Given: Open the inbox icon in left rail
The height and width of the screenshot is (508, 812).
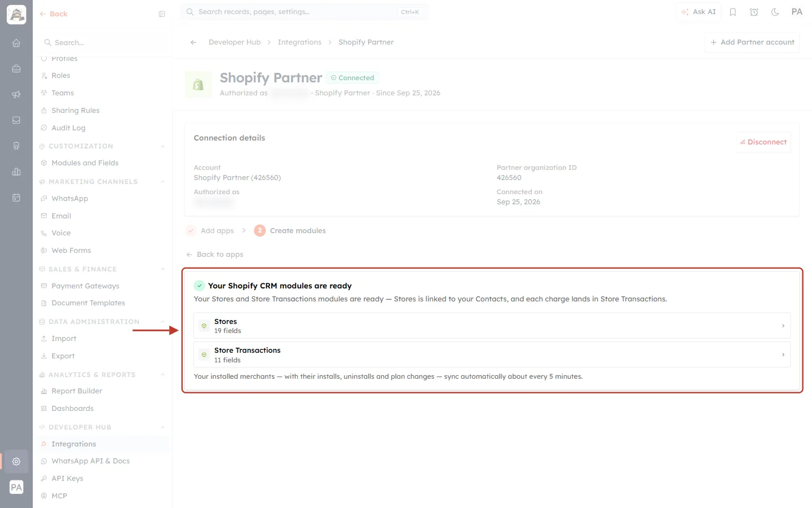Looking at the screenshot, I should click(x=16, y=120).
